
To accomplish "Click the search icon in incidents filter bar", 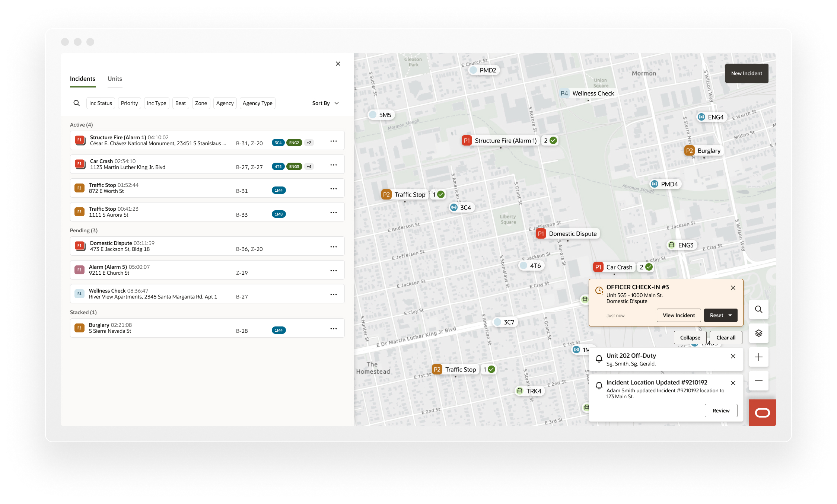I will (76, 103).
